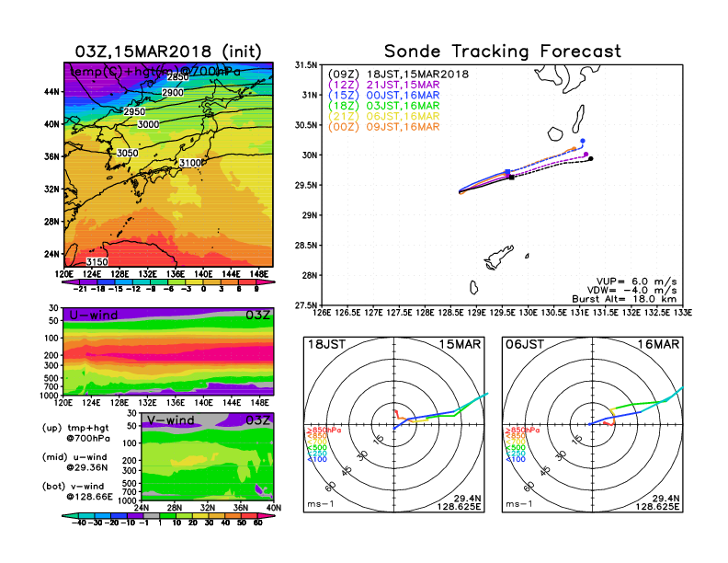Screen dimensions: 728x563
Task: Click "<100" legend in 06JST hodograph
Action: click(x=516, y=459)
